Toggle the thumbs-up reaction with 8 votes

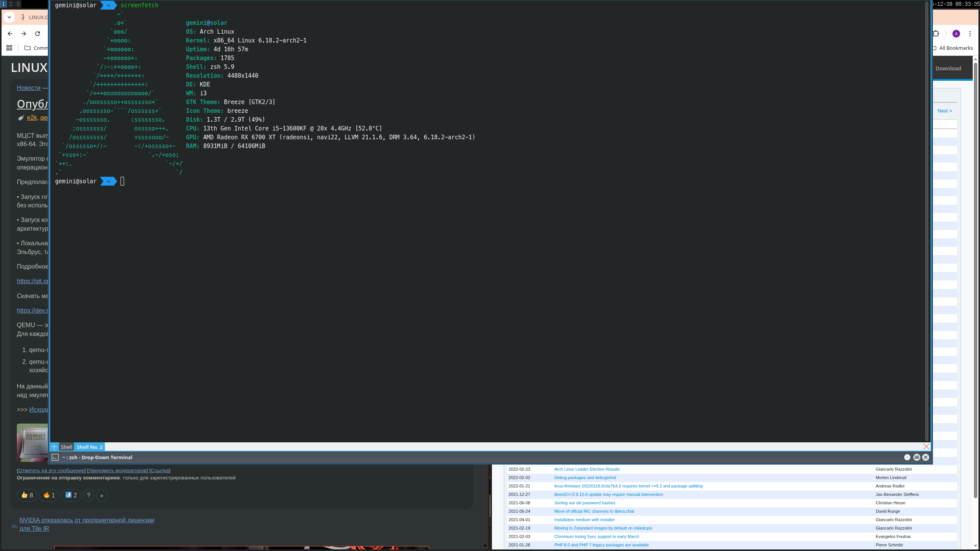(27, 495)
